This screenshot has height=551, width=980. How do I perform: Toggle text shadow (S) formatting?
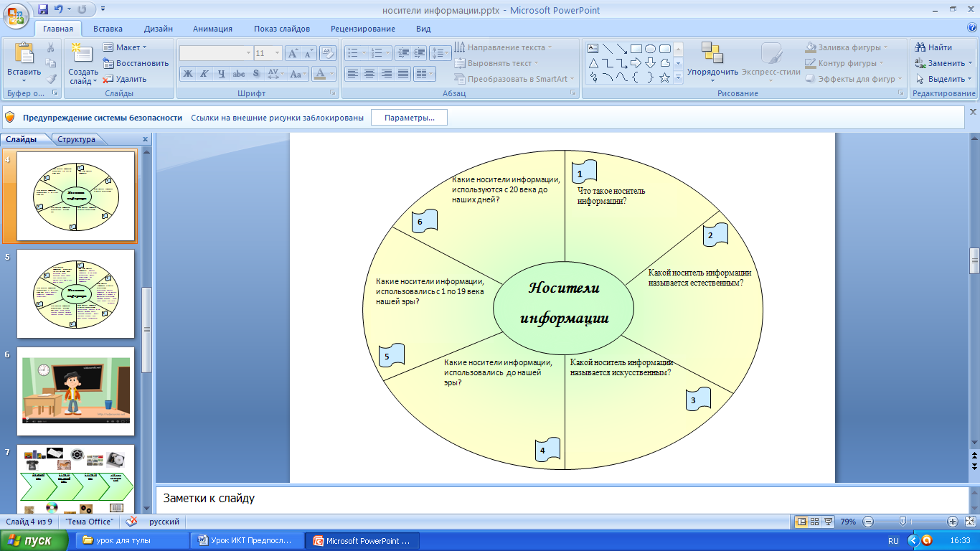click(256, 73)
